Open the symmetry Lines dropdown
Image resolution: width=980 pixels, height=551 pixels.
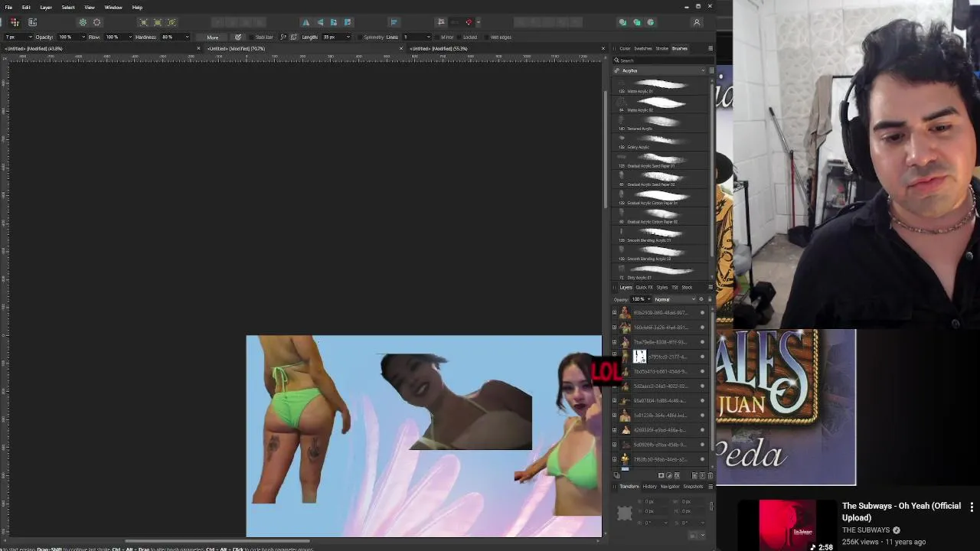(428, 37)
